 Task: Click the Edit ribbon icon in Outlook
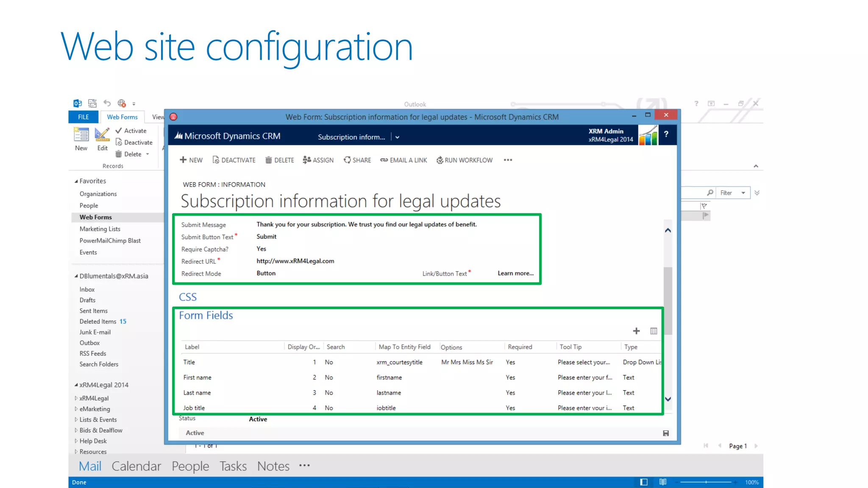tap(102, 134)
